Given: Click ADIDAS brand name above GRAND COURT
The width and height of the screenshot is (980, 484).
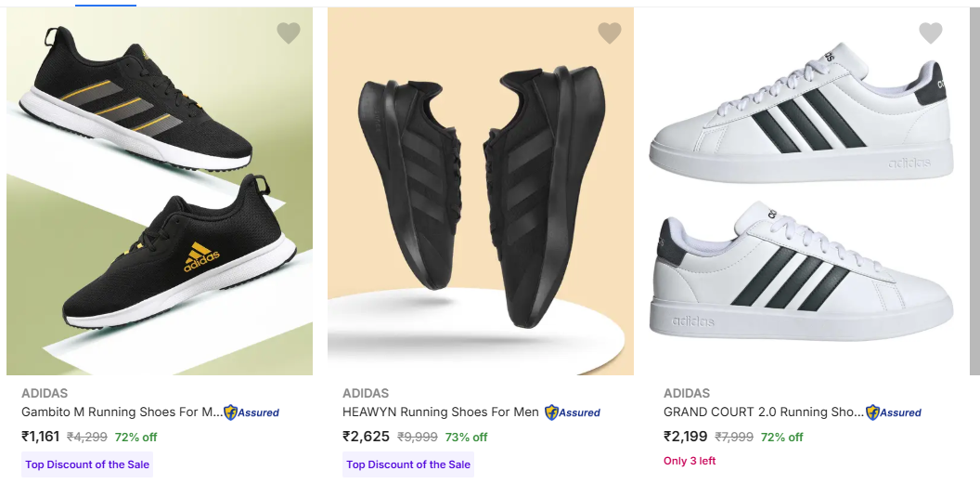Looking at the screenshot, I should (x=687, y=393).
